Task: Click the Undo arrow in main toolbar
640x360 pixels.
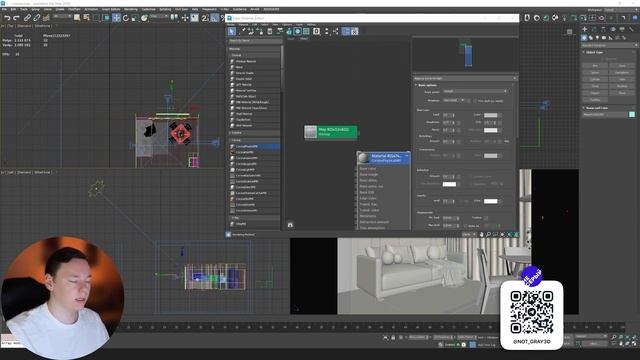Action: pos(7,18)
